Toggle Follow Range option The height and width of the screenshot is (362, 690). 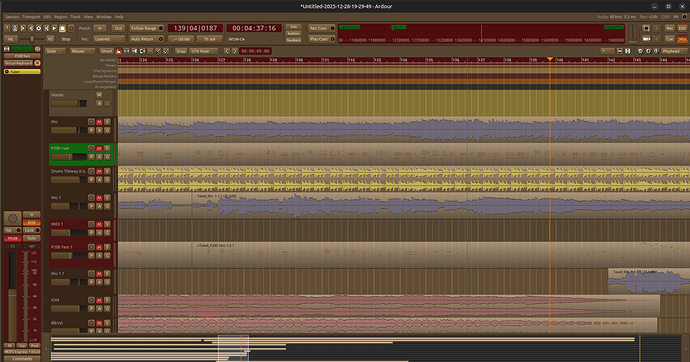tap(147, 28)
